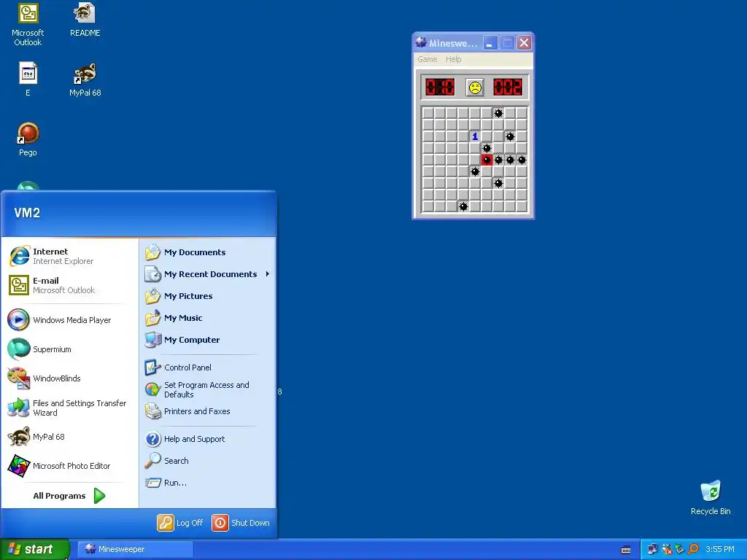Open the Help menu in Minesweeper
The image size is (747, 560).
coord(454,59)
